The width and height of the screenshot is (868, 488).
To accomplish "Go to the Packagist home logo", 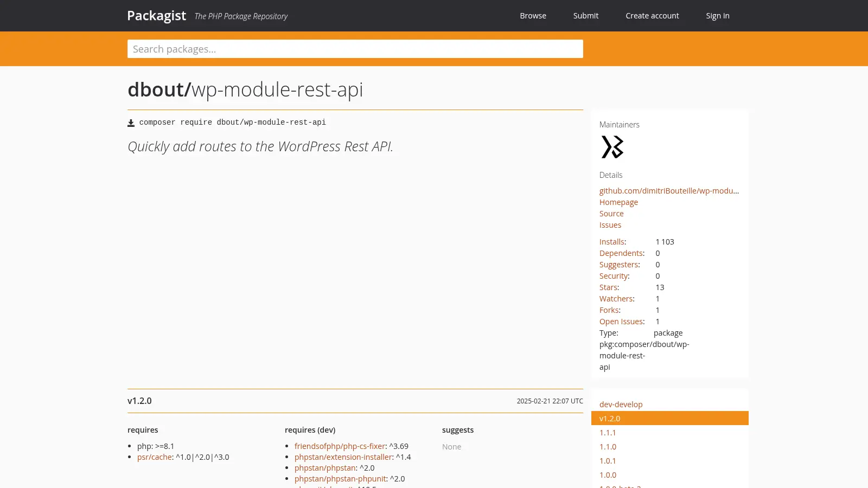I will (156, 16).
